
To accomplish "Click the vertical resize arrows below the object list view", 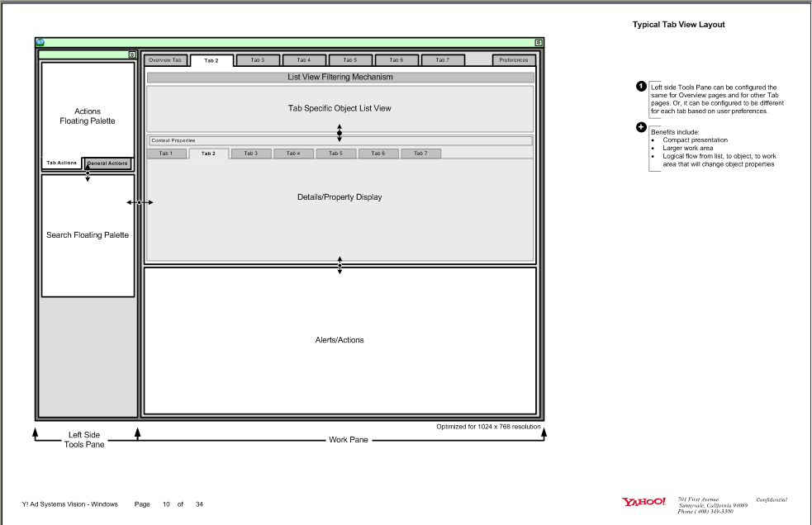I will [339, 132].
